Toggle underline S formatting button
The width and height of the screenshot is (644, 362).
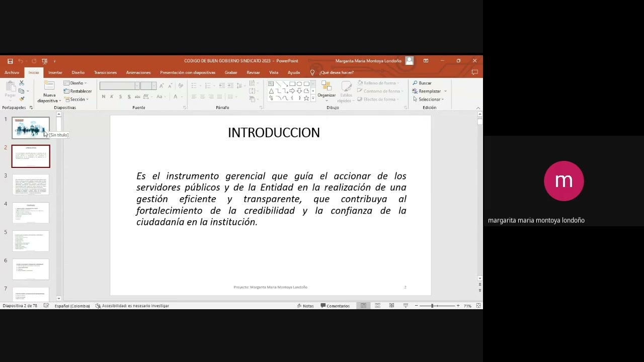(120, 97)
